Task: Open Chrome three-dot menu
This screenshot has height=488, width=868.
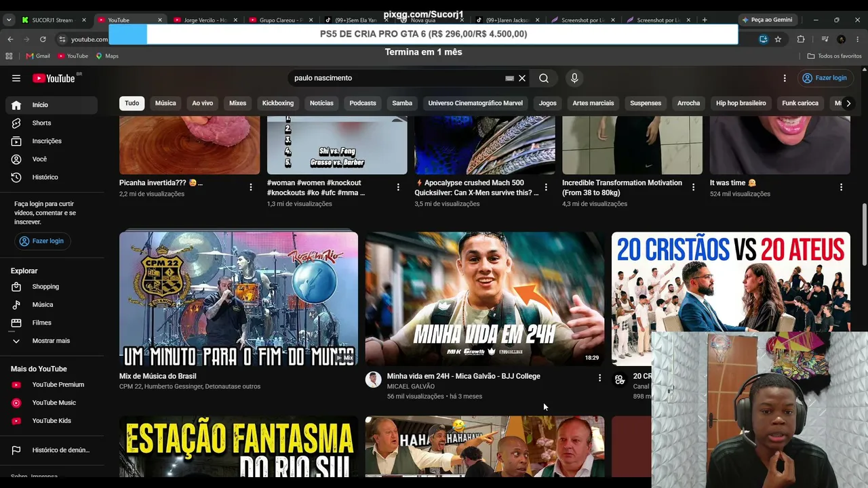Action: click(858, 39)
